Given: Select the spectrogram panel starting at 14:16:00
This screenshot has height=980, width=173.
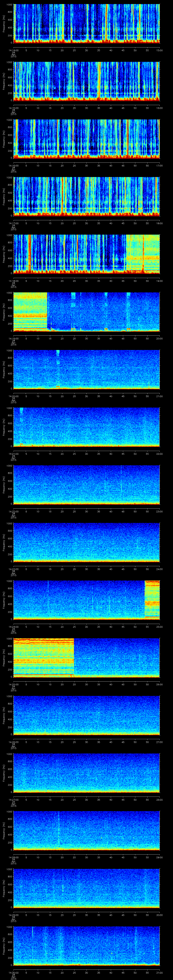Looking at the screenshot, I should tap(87, 139).
